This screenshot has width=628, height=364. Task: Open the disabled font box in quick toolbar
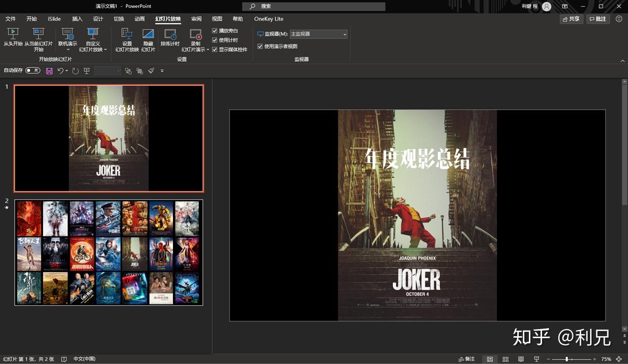108,71
